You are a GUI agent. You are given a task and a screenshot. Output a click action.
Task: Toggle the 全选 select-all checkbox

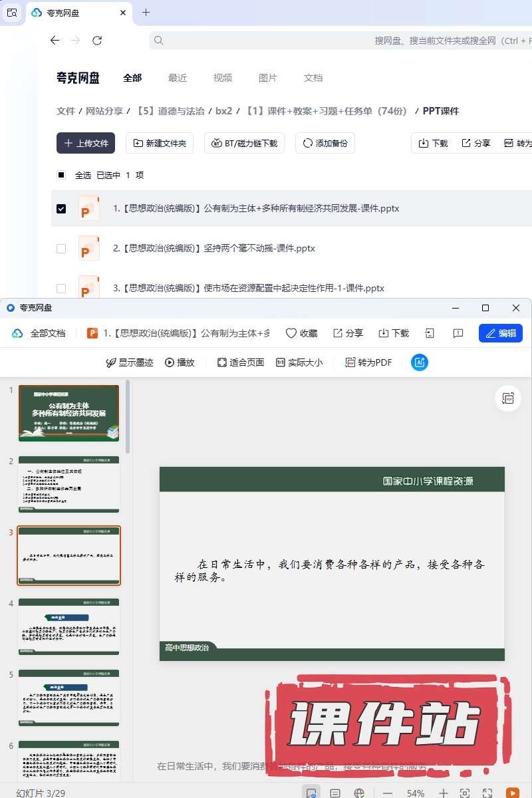61,176
